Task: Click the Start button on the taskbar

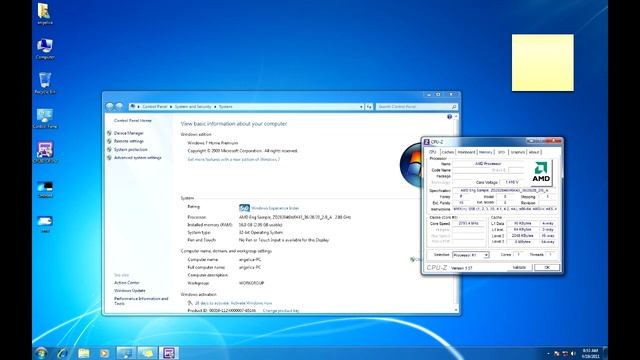Action: [42, 353]
